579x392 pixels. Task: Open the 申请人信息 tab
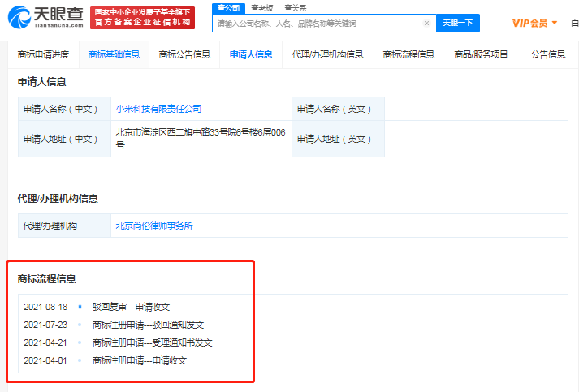tap(251, 54)
